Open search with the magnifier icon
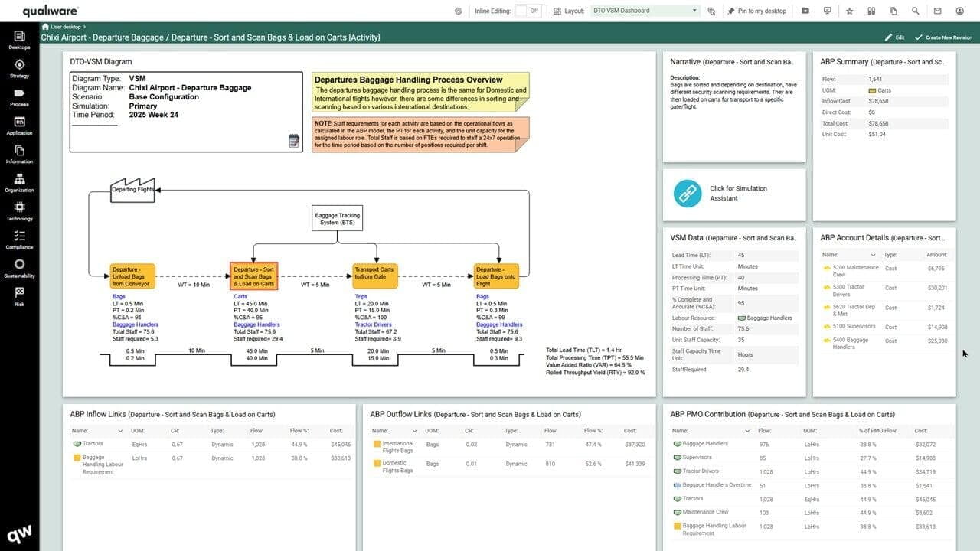Image resolution: width=980 pixels, height=551 pixels. [916, 11]
